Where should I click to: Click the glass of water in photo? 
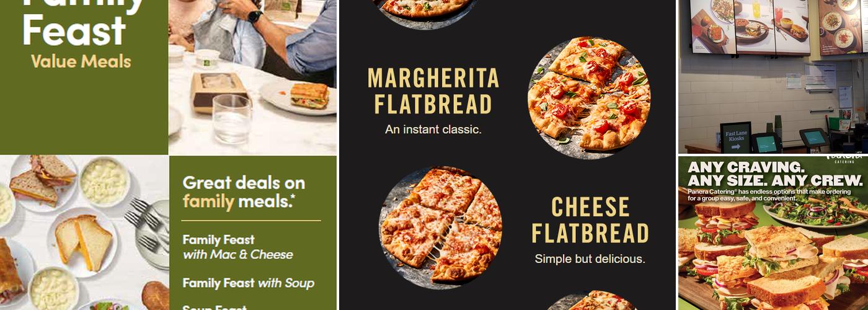click(x=232, y=118)
